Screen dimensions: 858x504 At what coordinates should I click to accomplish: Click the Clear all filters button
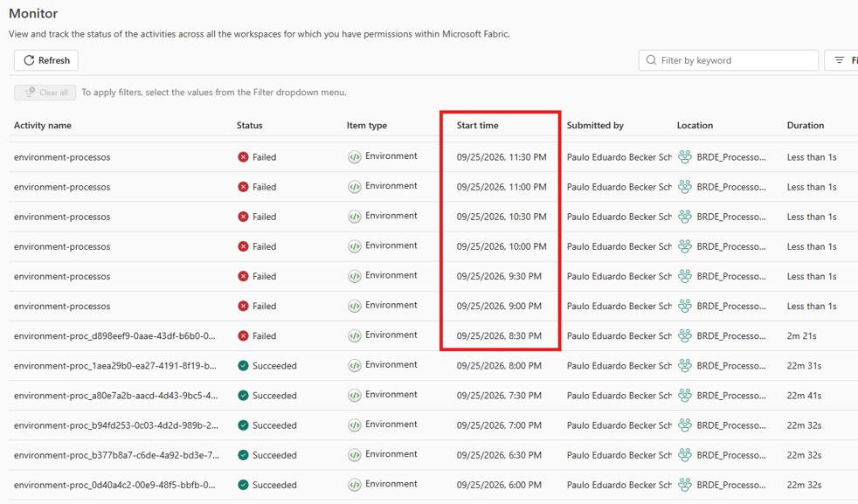pyautogui.click(x=45, y=93)
